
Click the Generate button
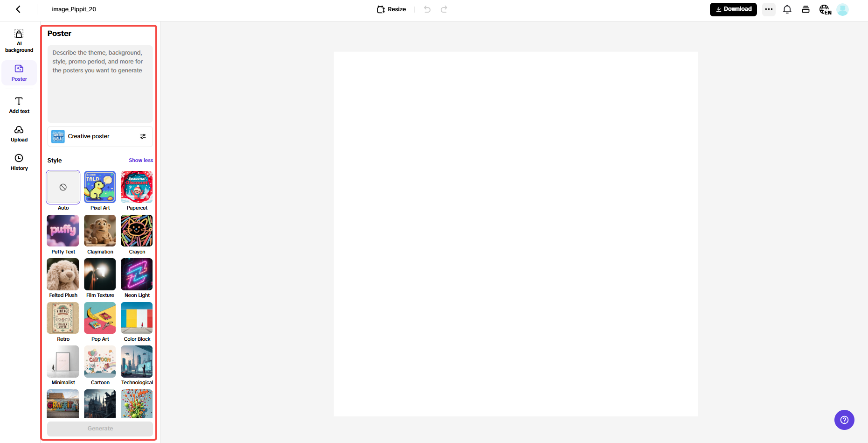(x=99, y=428)
